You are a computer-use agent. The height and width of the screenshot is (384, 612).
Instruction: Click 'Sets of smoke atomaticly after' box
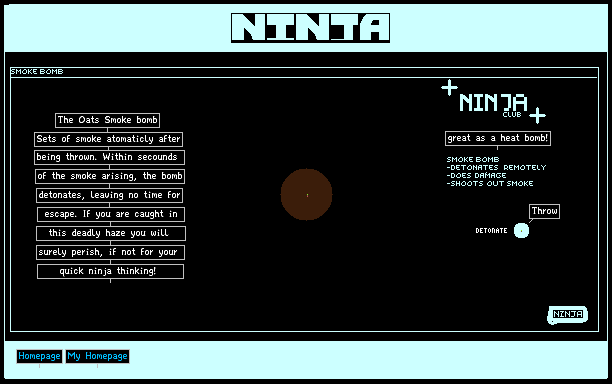109,139
